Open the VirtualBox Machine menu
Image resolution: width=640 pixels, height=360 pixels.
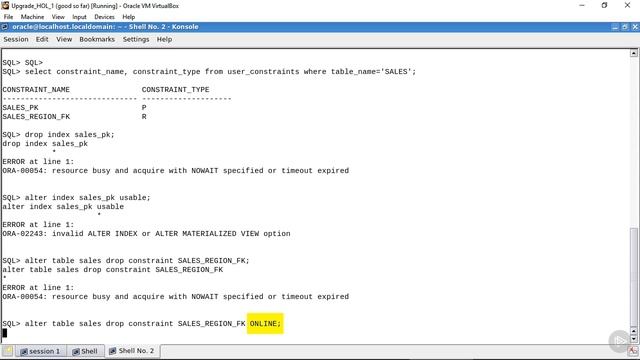pyautogui.click(x=32, y=17)
